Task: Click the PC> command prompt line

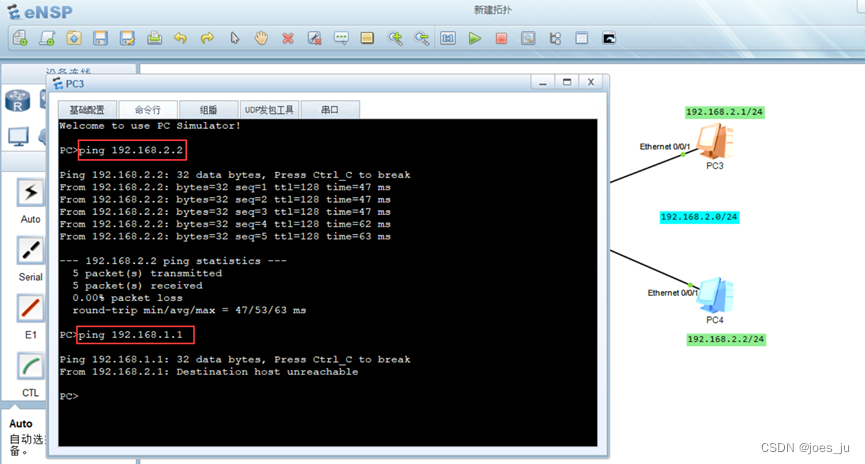Action: tap(69, 396)
